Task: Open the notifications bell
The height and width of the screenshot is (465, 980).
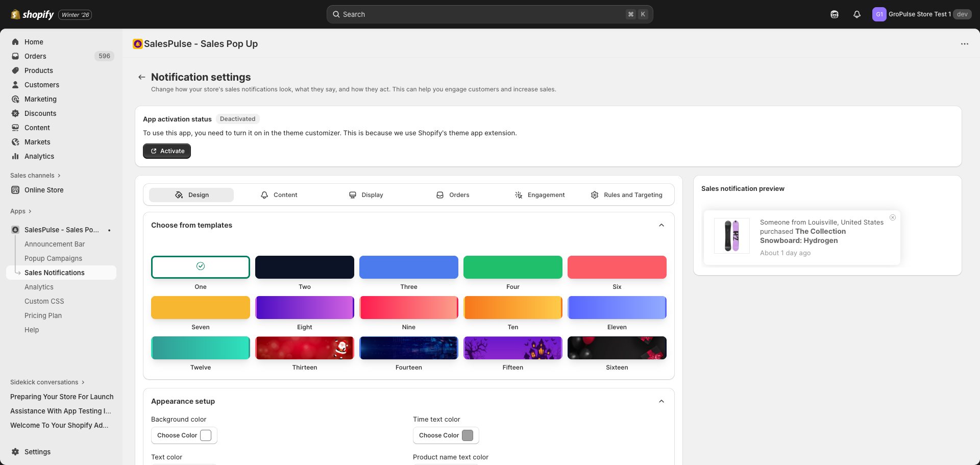Action: pyautogui.click(x=856, y=14)
